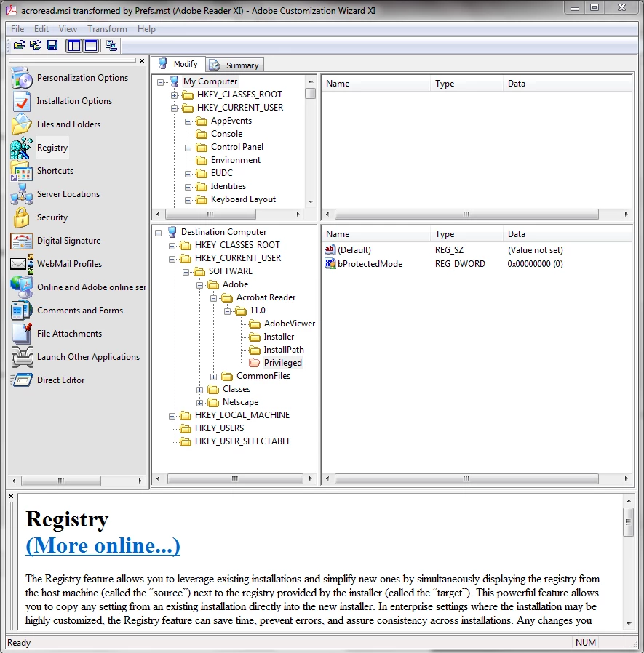Screen dimensions: 644x653
Task: Click the Save floppy disk toolbar icon
Action: click(x=52, y=45)
